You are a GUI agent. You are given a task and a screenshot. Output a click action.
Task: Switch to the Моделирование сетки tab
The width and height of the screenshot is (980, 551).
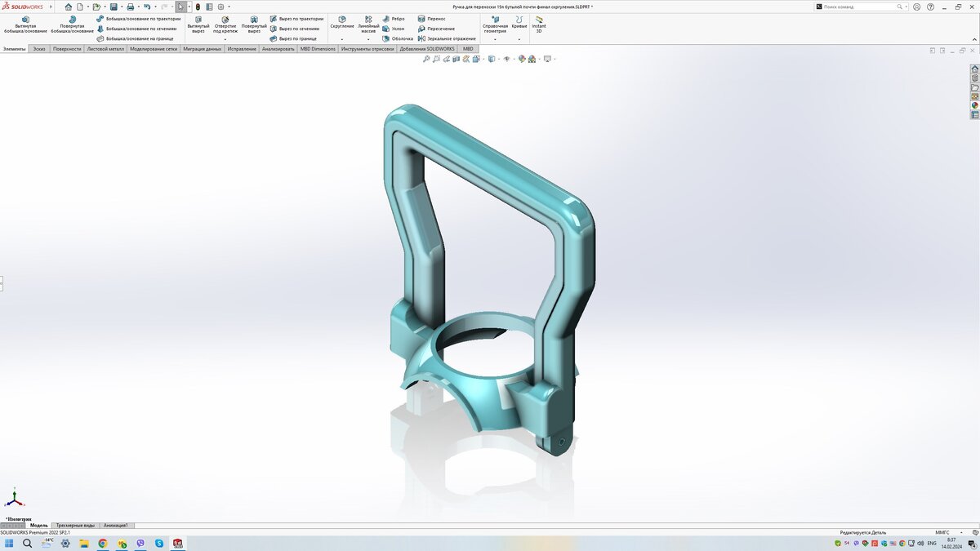pos(154,49)
